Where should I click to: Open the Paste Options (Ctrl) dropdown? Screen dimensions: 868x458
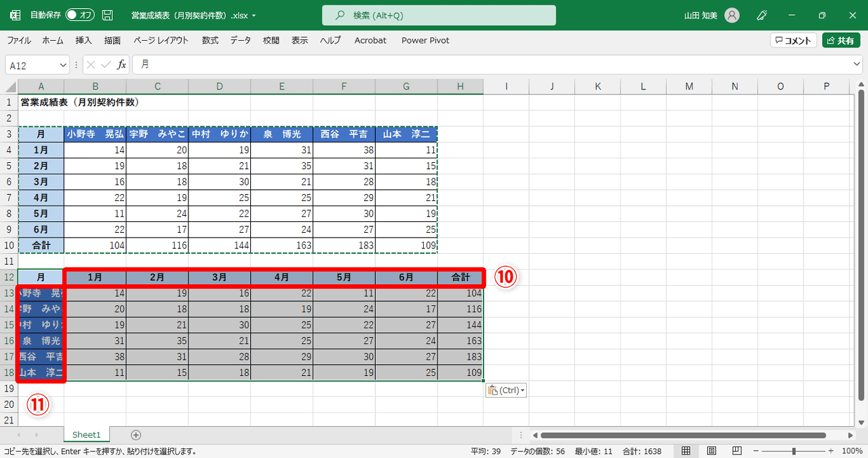tap(506, 390)
